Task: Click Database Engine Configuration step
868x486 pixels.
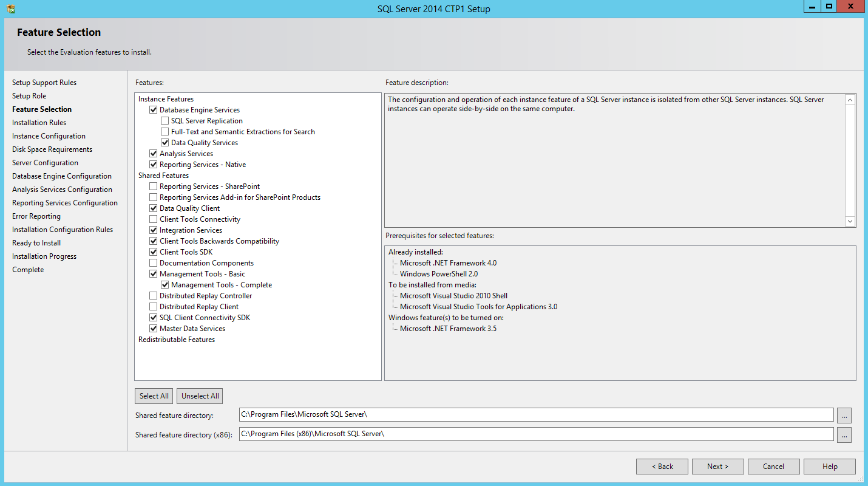Action: (62, 176)
